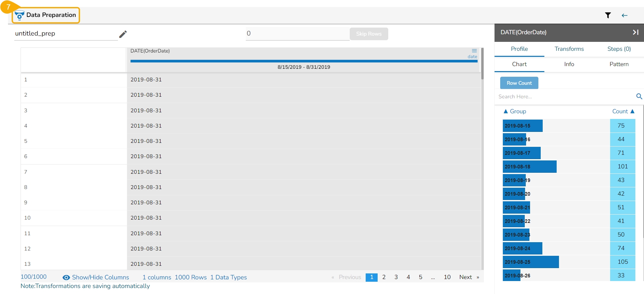Collapse the DATE(OrderDate) side panel

pos(636,32)
